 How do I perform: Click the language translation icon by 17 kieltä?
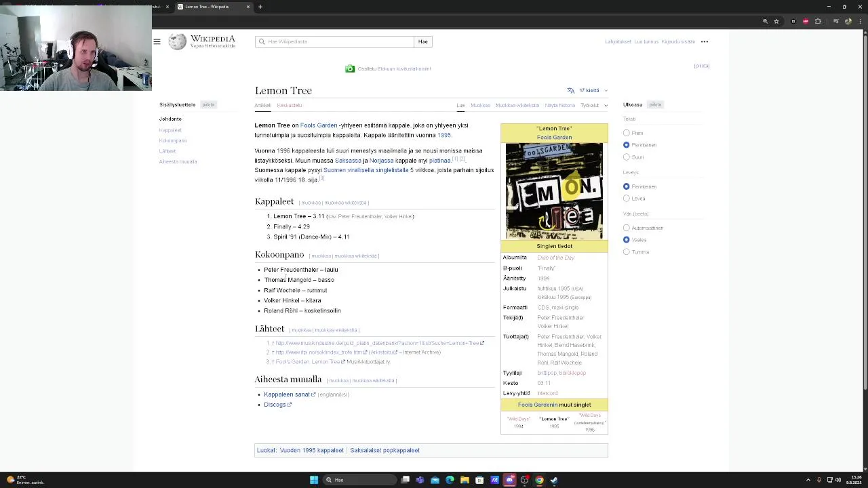(571, 90)
